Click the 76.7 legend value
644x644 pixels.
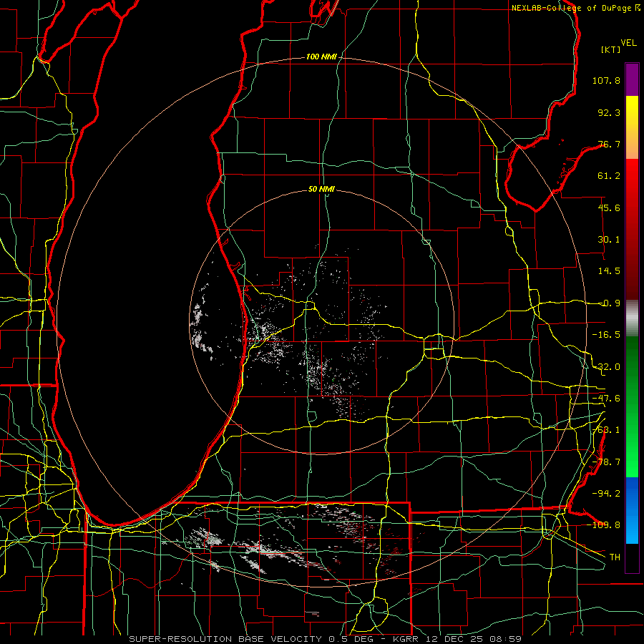[609, 144]
